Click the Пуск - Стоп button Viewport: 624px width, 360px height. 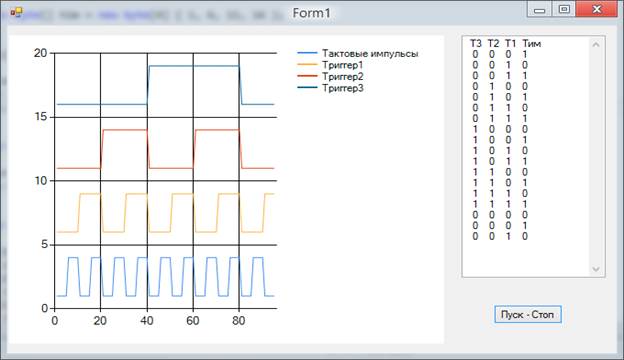coord(528,314)
